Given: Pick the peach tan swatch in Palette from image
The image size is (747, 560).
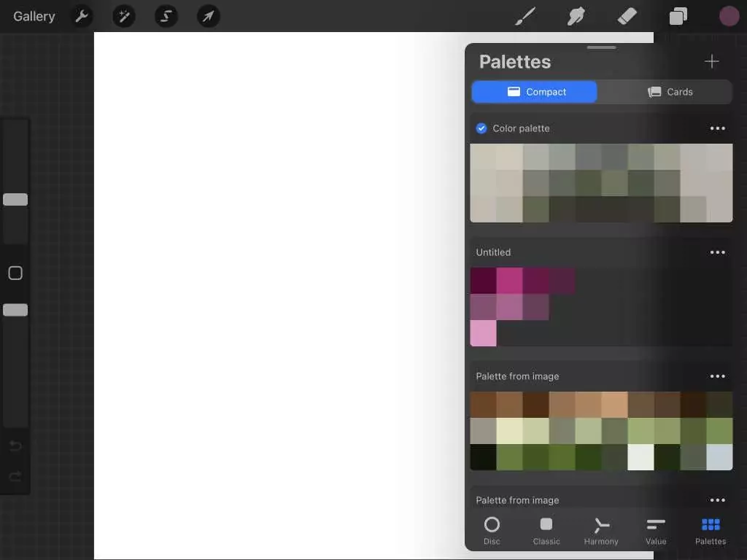Looking at the screenshot, I should click(614, 405).
